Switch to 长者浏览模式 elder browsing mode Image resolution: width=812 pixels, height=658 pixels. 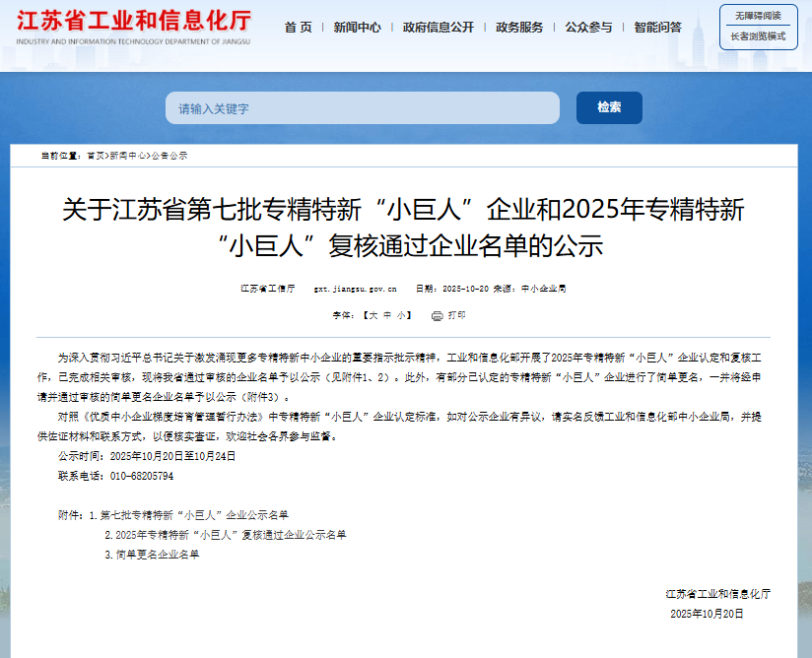[x=757, y=36]
